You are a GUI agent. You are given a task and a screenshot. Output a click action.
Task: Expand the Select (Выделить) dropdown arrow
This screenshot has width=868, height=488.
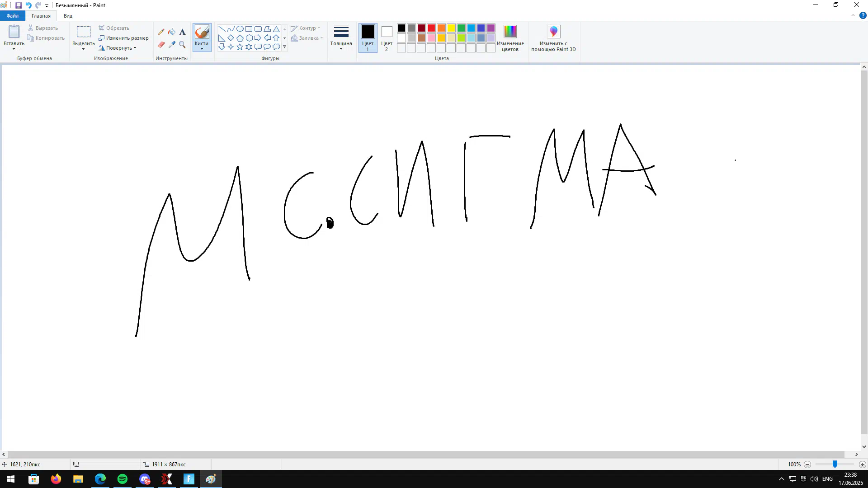pos(84,49)
